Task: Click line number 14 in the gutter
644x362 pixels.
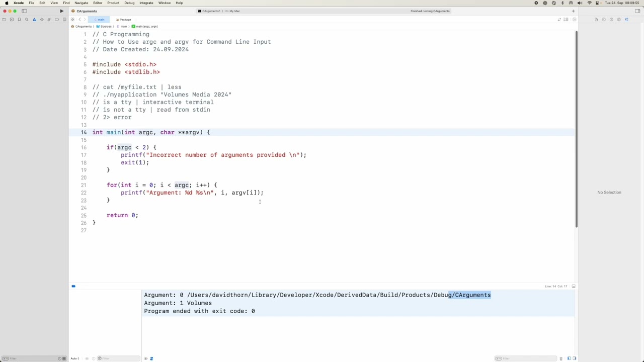Action: (x=83, y=132)
